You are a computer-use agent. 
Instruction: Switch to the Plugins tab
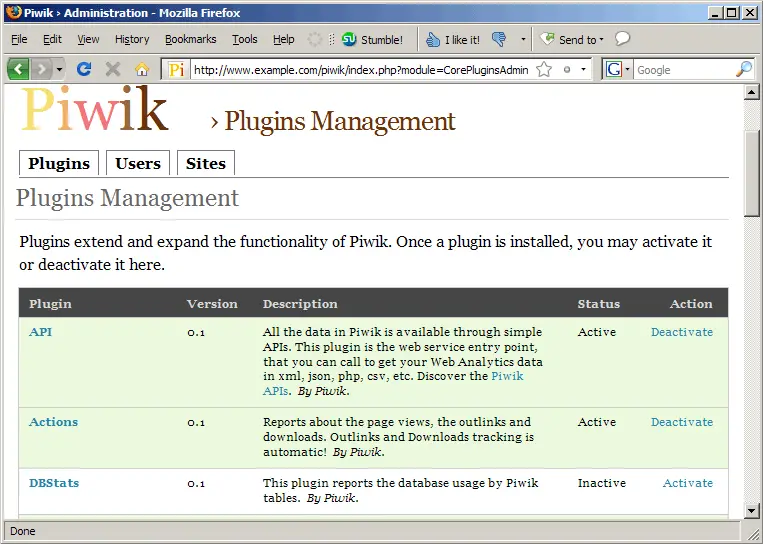click(x=59, y=163)
